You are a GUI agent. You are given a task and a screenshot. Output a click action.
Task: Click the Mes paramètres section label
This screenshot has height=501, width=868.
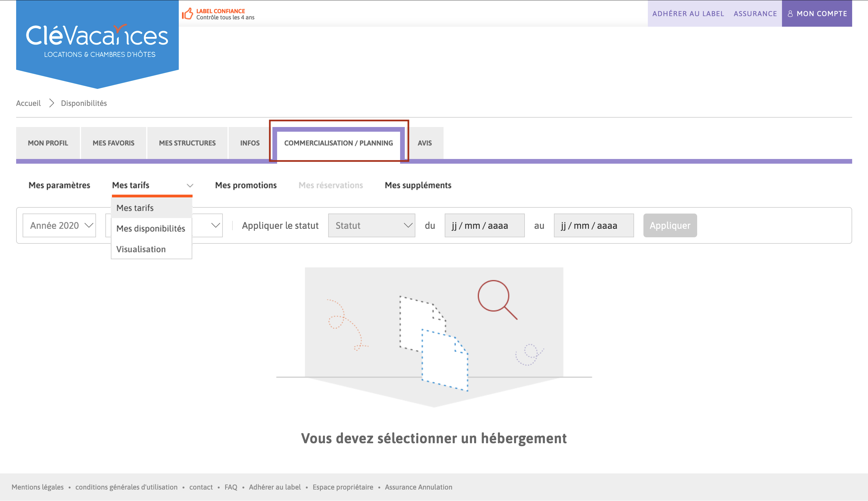tap(60, 185)
